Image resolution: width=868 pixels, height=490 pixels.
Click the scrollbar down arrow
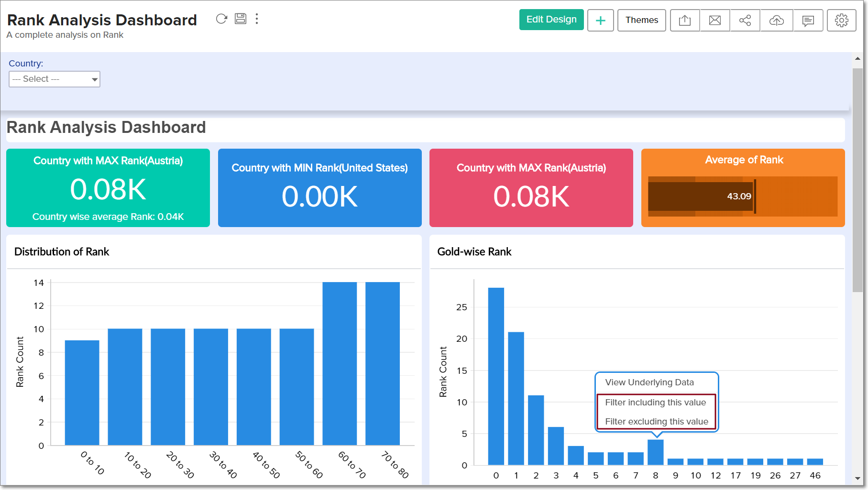tap(857, 478)
